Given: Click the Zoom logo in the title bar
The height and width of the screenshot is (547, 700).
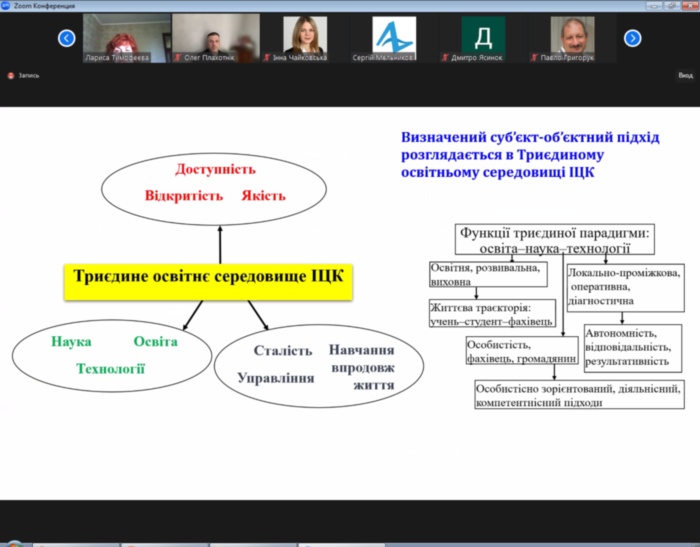Looking at the screenshot, I should 6,5.
